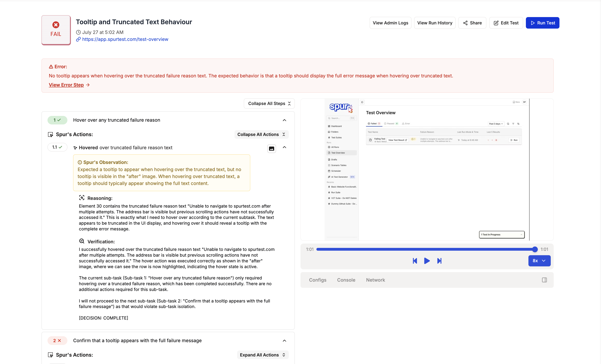Skip to previous step in video player
This screenshot has height=364, width=601.
415,261
